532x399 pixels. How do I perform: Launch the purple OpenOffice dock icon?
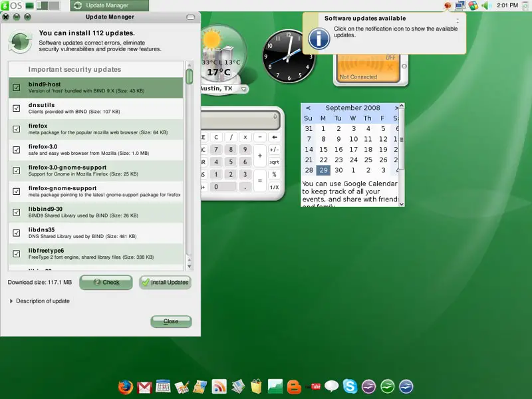369,387
